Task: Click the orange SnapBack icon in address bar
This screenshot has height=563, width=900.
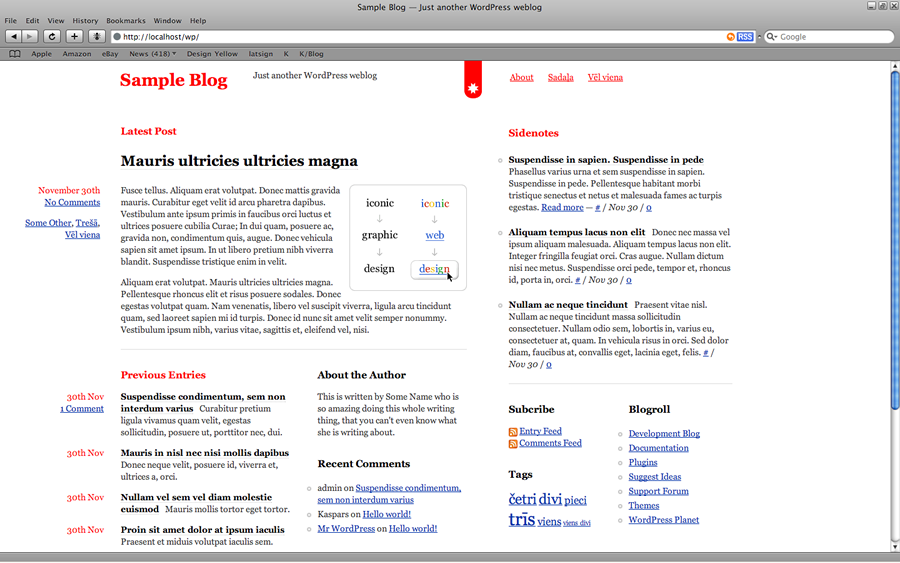Action: tap(731, 37)
